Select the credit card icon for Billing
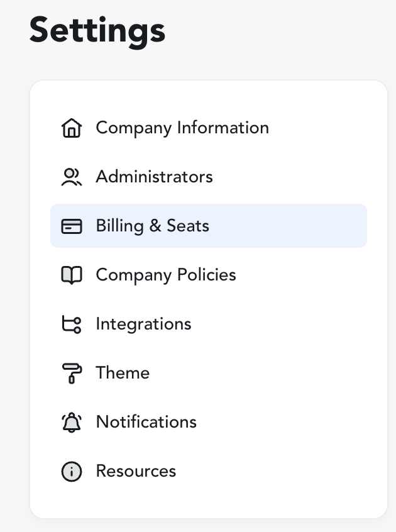Screen dimensions: 396x532 click(x=72, y=226)
